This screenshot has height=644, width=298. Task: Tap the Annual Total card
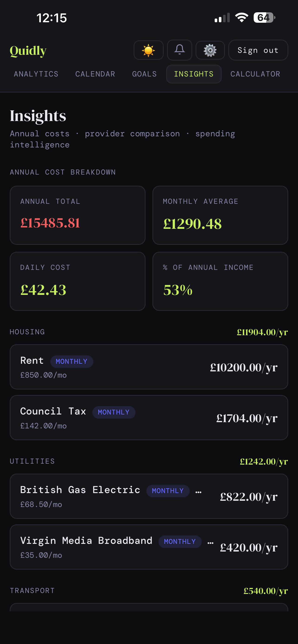coord(78,215)
